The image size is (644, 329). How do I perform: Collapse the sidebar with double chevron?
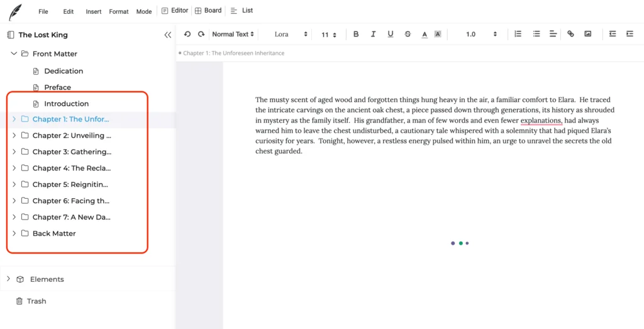click(x=167, y=35)
